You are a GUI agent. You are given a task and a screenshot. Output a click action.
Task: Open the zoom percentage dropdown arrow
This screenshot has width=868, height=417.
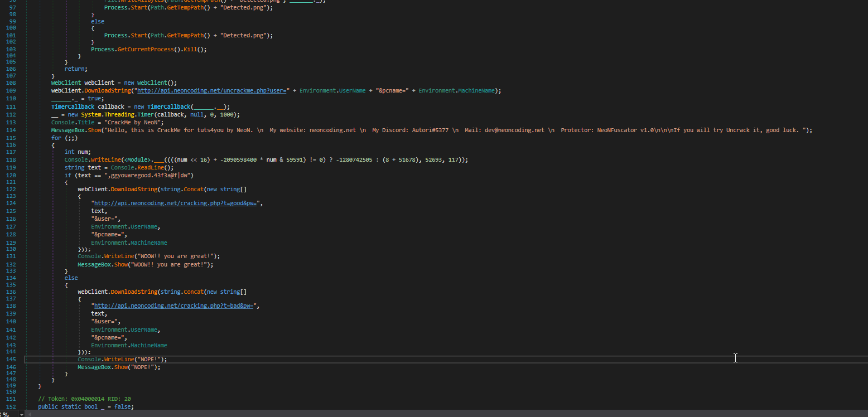coord(21,414)
